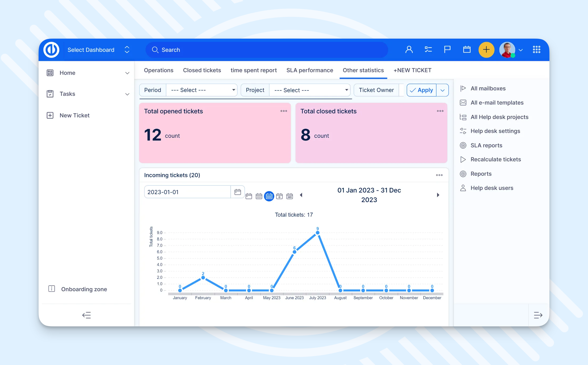Open the flag notifications icon in the header
The width and height of the screenshot is (588, 365).
tap(447, 49)
